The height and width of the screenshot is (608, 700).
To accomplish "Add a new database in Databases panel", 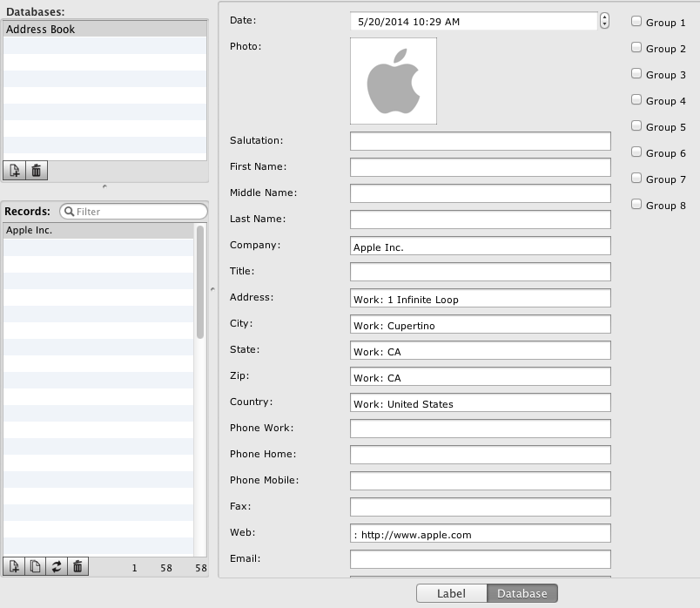I will 14,171.
